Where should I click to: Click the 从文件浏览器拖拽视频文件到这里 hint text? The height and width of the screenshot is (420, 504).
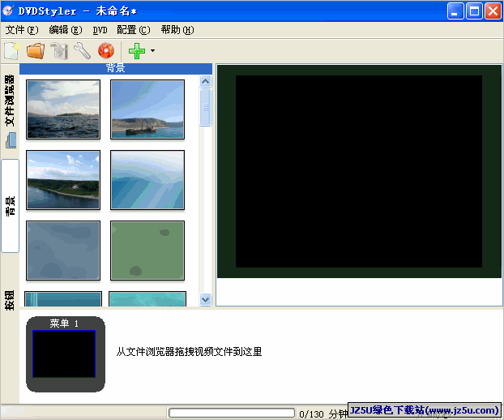[189, 352]
